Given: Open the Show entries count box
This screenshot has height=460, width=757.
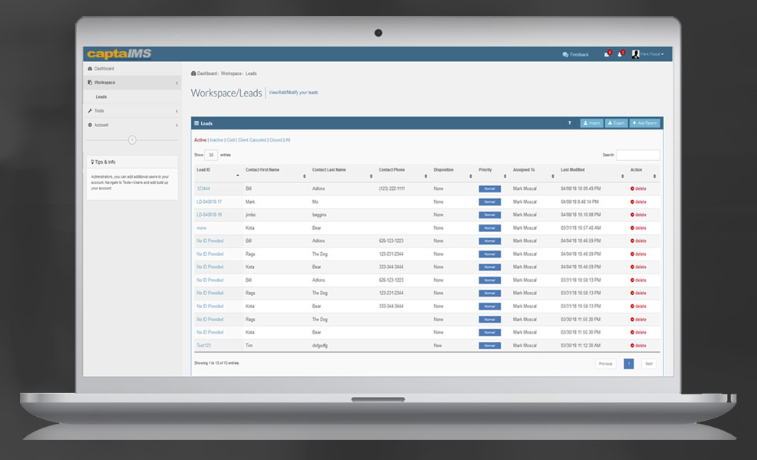Looking at the screenshot, I should pos(211,155).
